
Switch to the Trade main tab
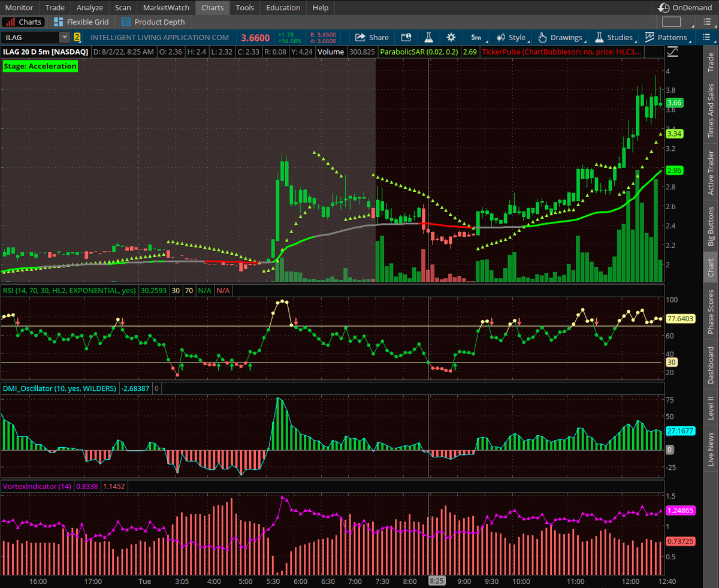coord(55,8)
